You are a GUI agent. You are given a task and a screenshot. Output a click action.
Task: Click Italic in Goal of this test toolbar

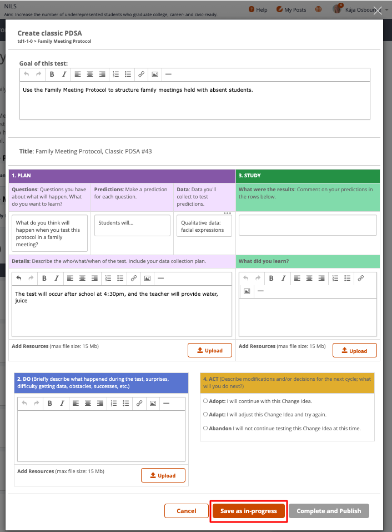[x=64, y=74]
